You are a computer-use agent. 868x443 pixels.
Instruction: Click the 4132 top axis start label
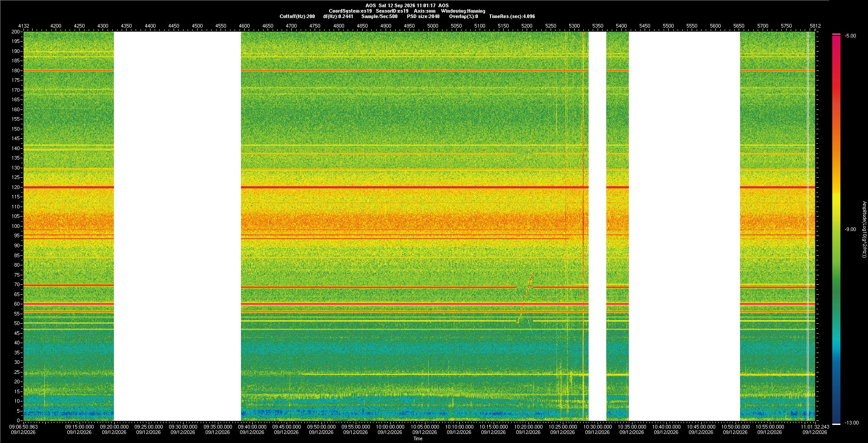pos(24,26)
